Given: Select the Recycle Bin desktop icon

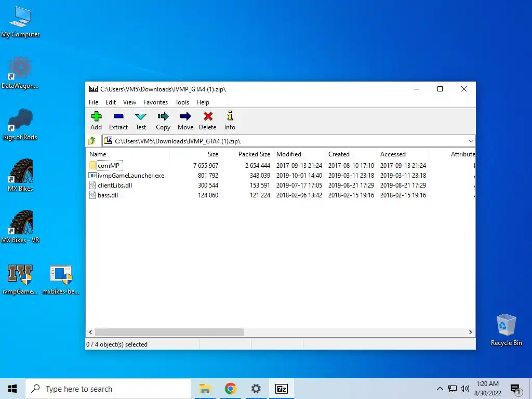Looking at the screenshot, I should tap(506, 330).
